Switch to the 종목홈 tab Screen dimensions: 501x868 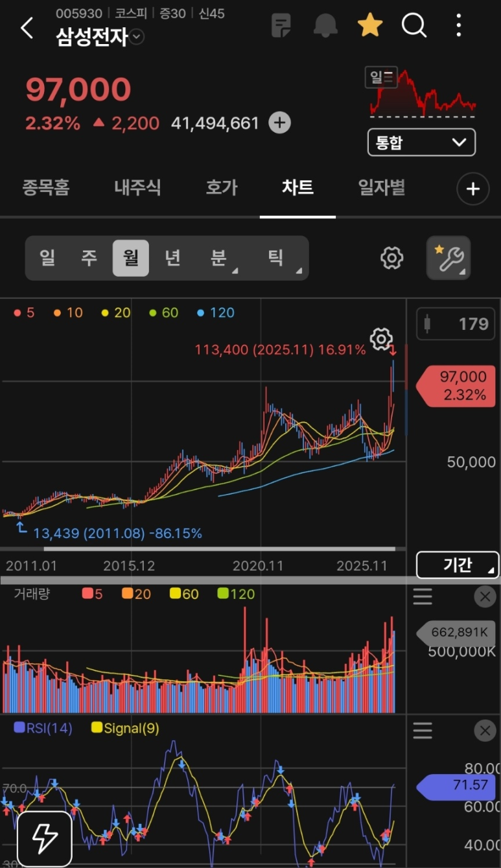46,188
